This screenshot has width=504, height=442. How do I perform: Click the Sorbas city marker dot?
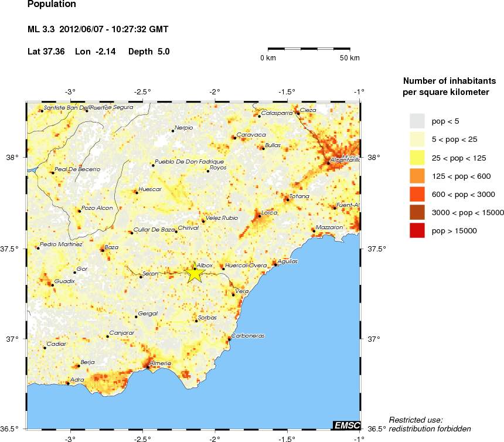pos(196,321)
